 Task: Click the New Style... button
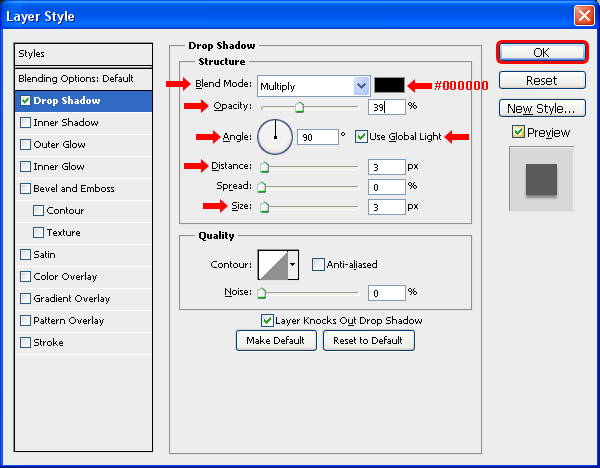[540, 108]
